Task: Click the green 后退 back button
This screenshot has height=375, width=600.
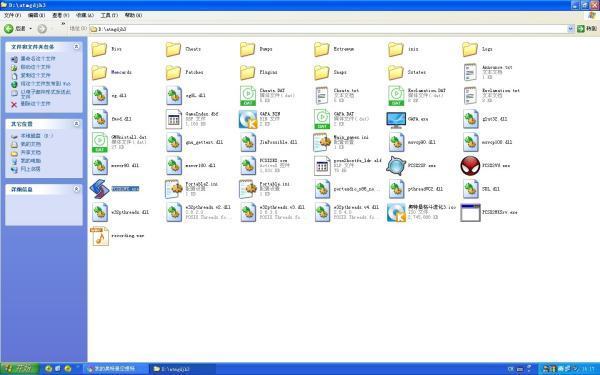Action: click(15, 28)
